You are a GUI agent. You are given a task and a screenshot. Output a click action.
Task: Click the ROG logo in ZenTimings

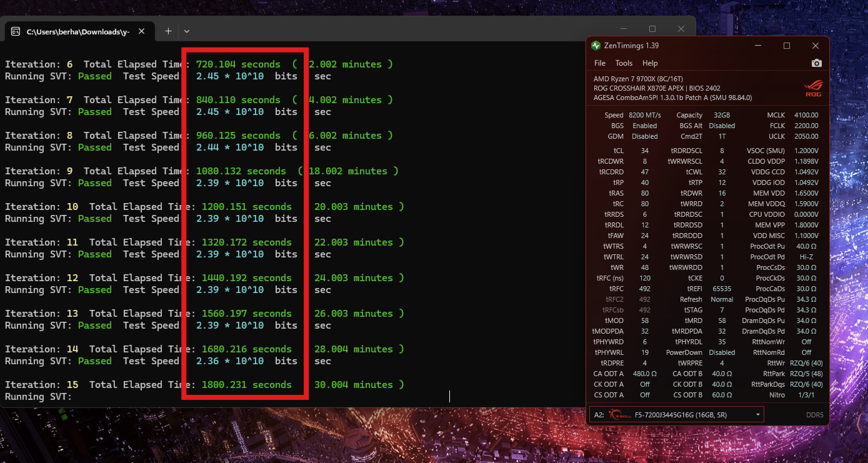[812, 88]
